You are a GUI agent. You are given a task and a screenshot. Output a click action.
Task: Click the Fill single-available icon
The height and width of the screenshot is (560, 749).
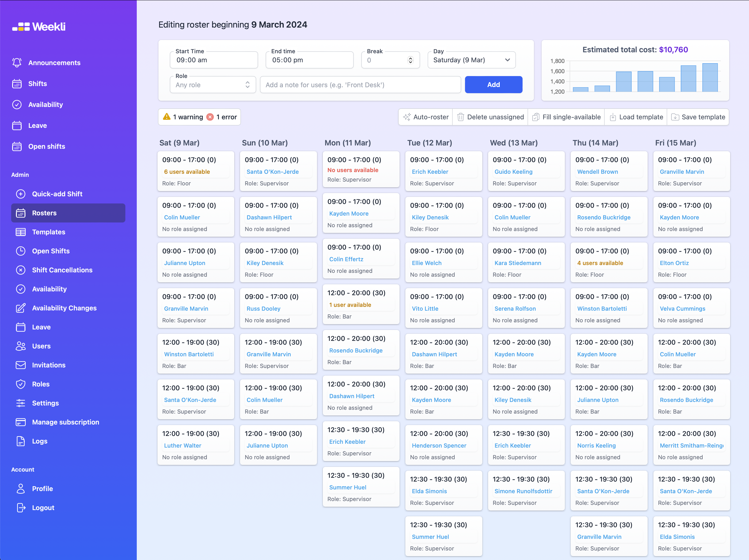point(536,117)
